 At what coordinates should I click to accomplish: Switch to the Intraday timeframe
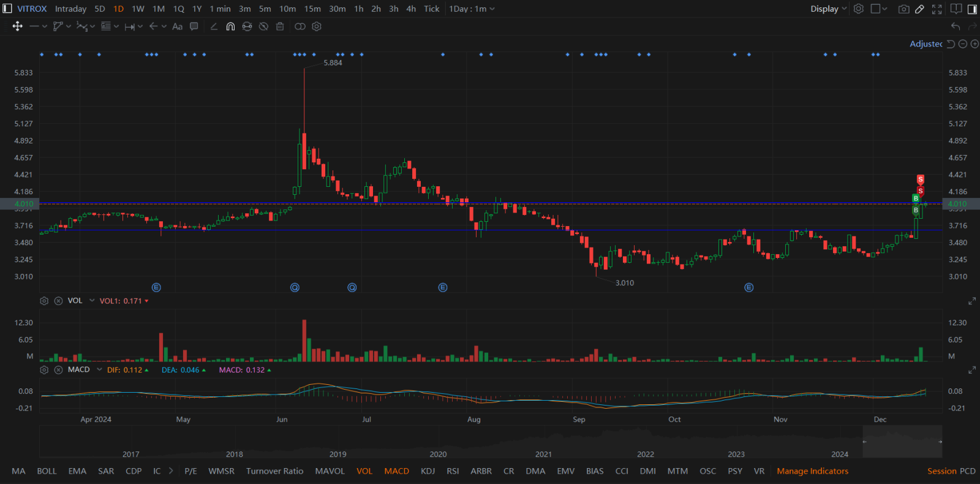[70, 9]
